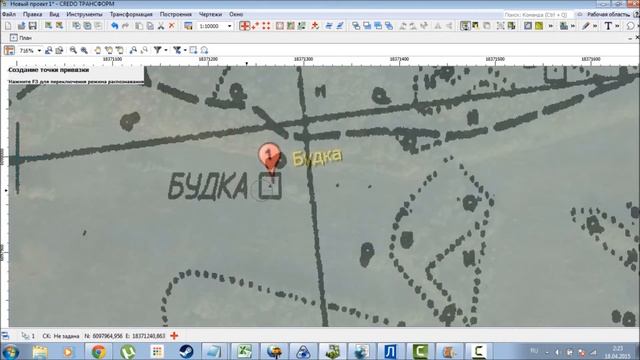The image size is (640, 360).
Task: Open the Рабочая область dropdown
Action: click(x=608, y=14)
